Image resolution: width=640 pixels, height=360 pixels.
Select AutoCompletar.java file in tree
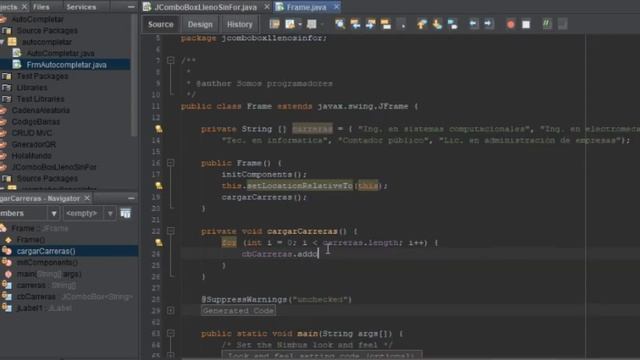point(60,53)
